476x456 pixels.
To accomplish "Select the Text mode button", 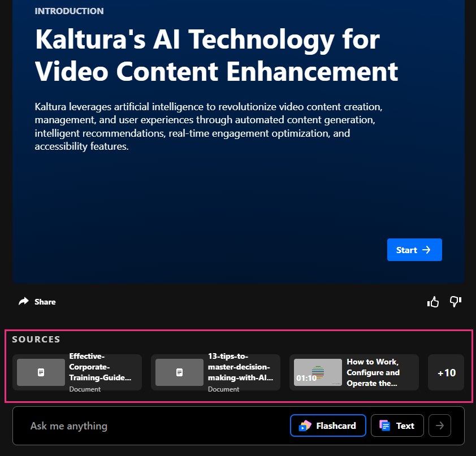I will (397, 425).
